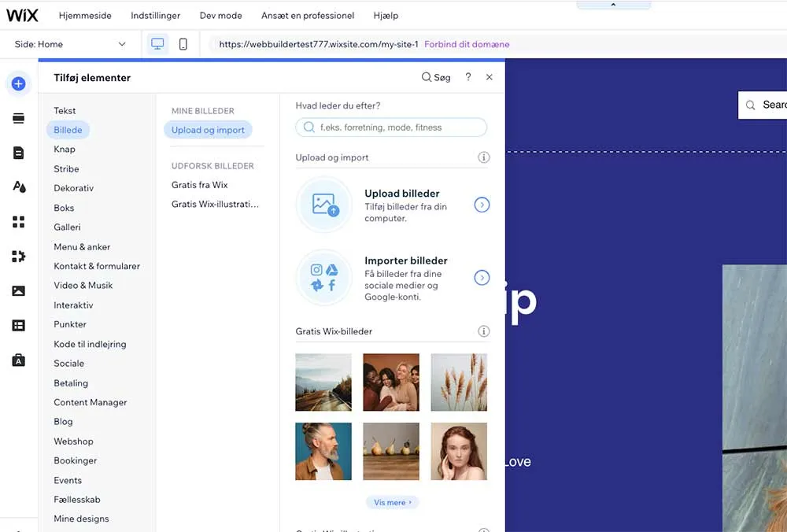Select Upload og import under Mine billeder
The width and height of the screenshot is (787, 532).
(x=208, y=130)
